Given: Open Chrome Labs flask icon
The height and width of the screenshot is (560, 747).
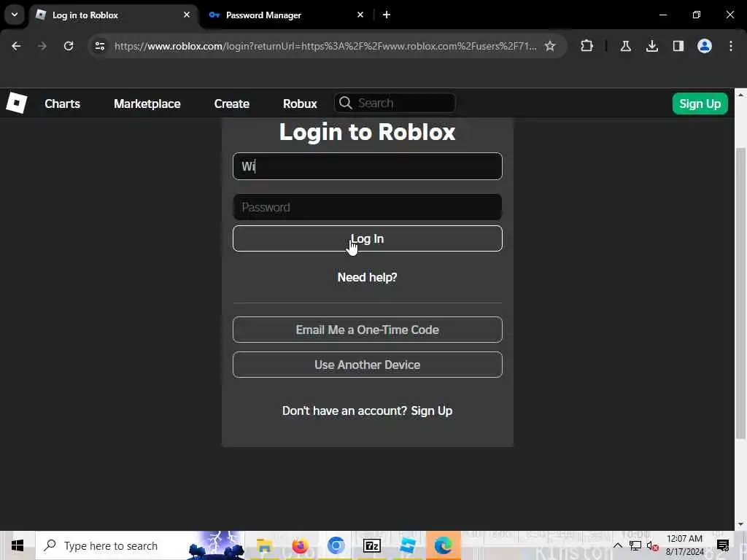Looking at the screenshot, I should [x=625, y=46].
